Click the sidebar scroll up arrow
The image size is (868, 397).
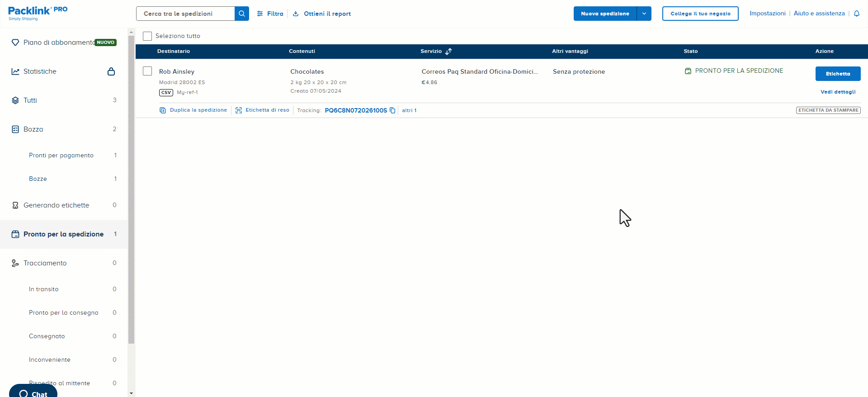132,32
